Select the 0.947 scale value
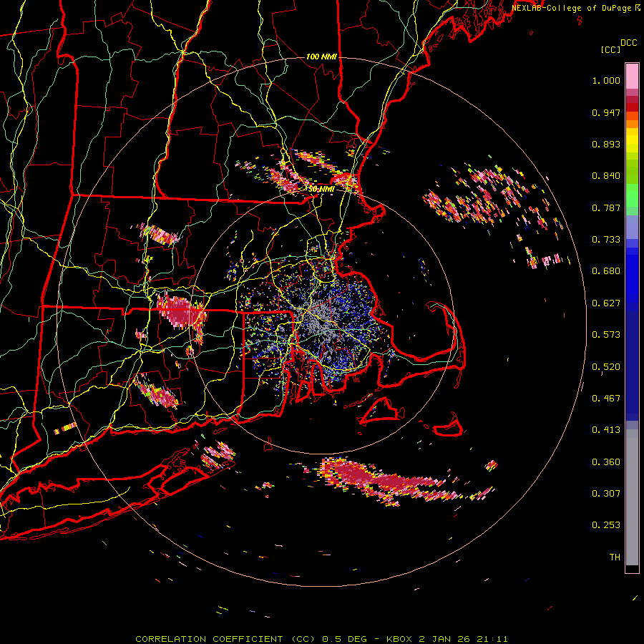This screenshot has height=644, width=644. point(606,112)
